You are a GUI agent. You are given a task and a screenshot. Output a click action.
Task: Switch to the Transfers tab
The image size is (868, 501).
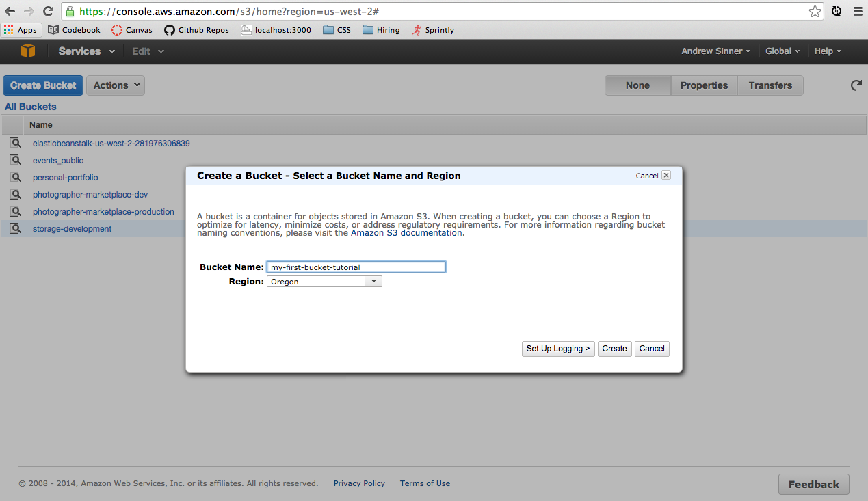(x=770, y=85)
